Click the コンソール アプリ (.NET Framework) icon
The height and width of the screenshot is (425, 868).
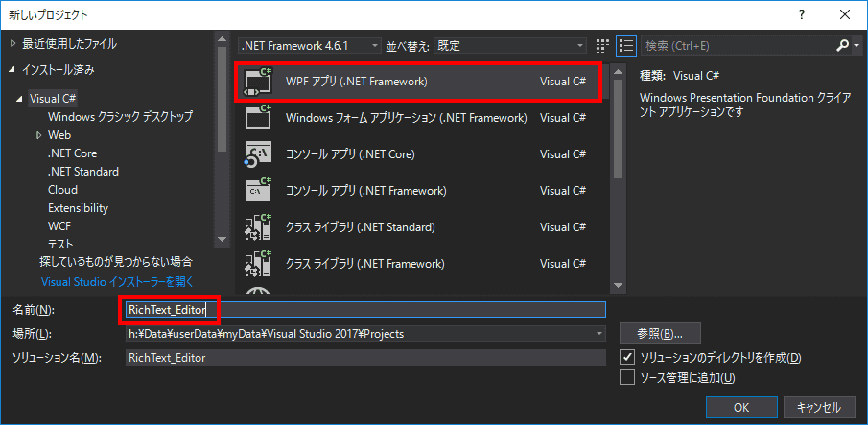258,190
